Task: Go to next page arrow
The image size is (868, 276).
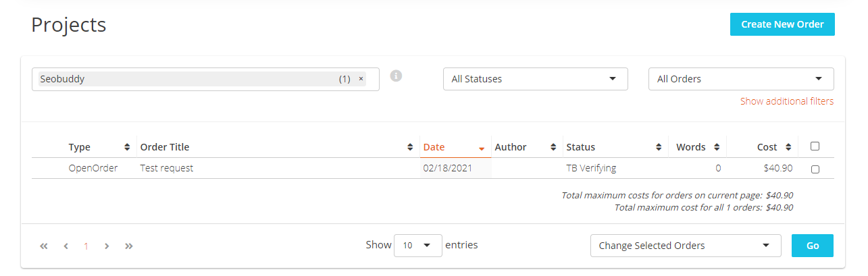Action: click(107, 246)
